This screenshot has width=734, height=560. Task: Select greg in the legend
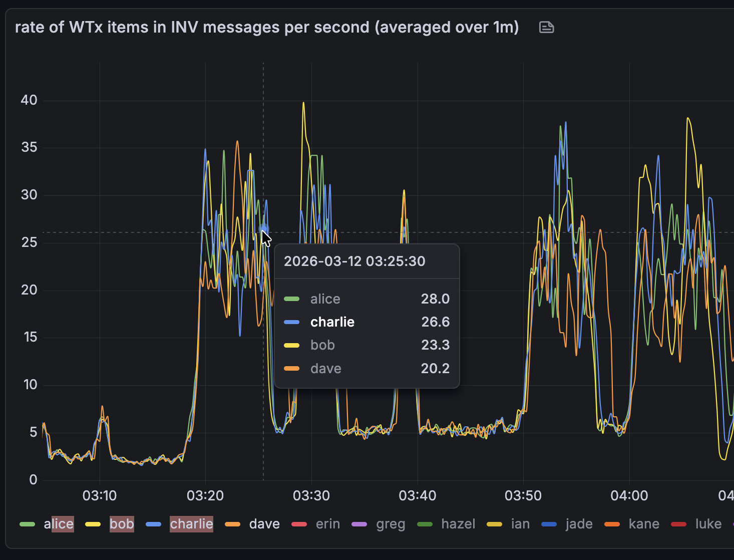(x=391, y=524)
